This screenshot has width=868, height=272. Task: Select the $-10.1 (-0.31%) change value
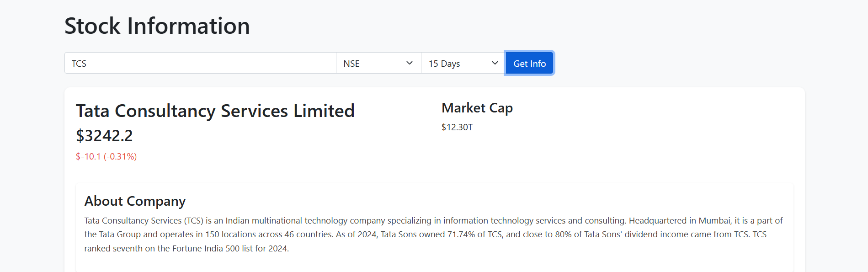point(107,156)
